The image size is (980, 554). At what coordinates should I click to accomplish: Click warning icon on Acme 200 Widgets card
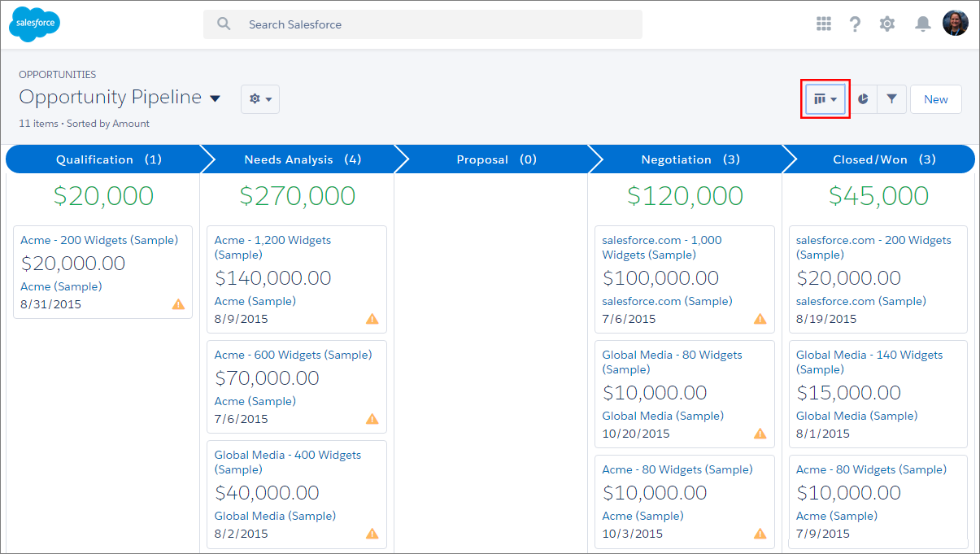click(178, 304)
